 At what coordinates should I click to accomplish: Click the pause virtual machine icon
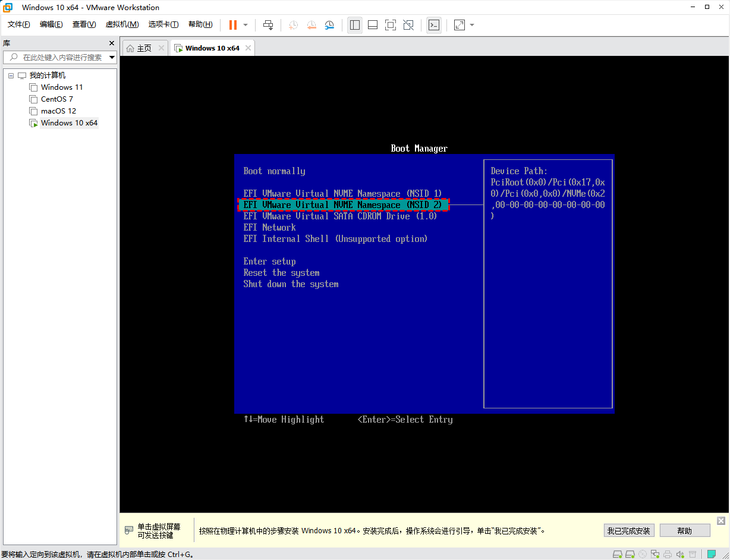(x=233, y=25)
